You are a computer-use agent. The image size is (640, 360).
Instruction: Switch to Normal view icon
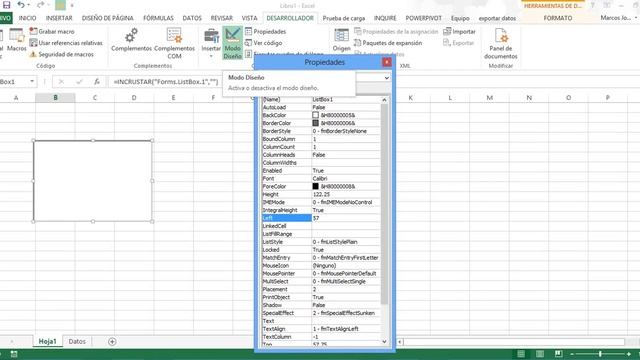[521, 353]
